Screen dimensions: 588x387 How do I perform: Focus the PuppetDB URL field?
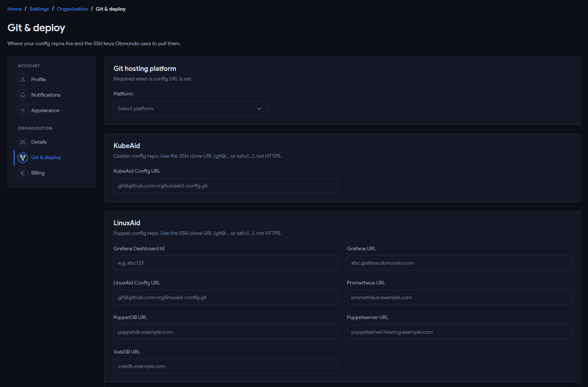pyautogui.click(x=226, y=332)
